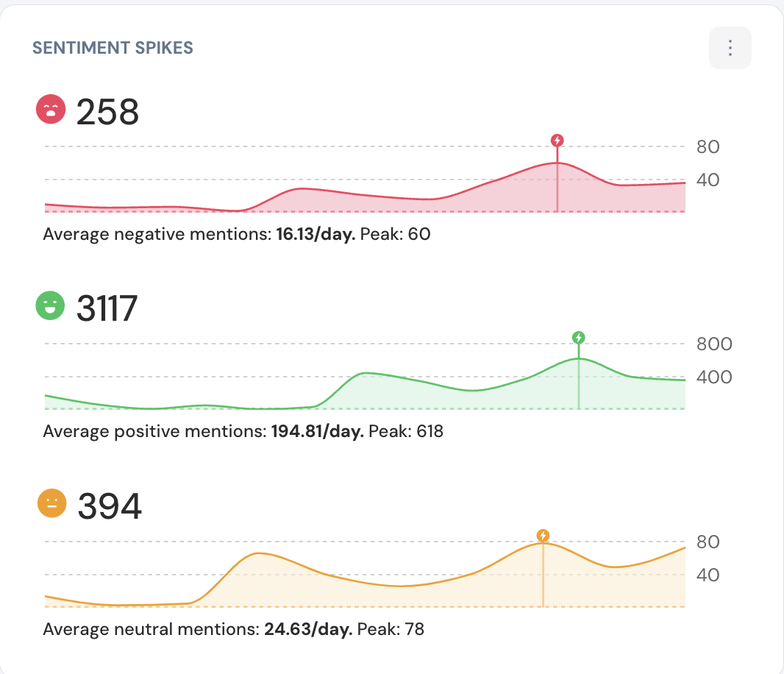784x674 pixels.
Task: Click the red negative sentiment face icon
Action: point(51,110)
